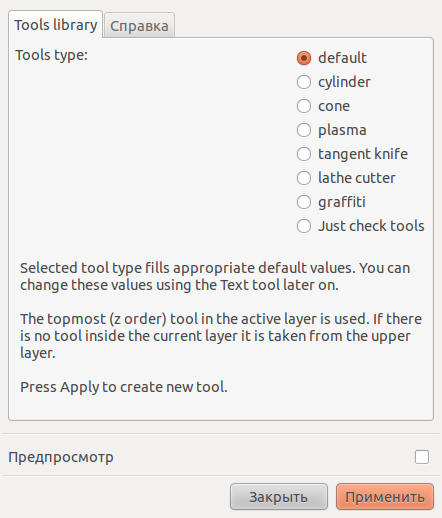Open the Tools library tab
The width and height of the screenshot is (442, 518).
point(56,25)
